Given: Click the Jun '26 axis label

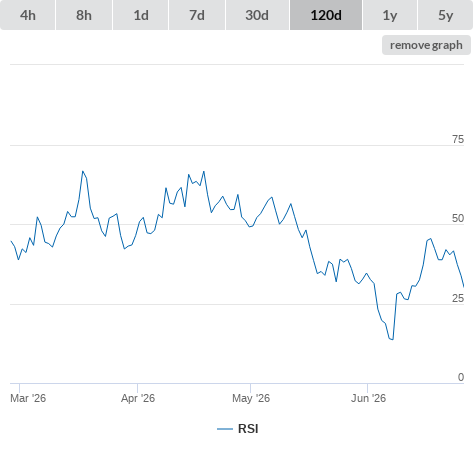Looking at the screenshot, I should [368, 398].
